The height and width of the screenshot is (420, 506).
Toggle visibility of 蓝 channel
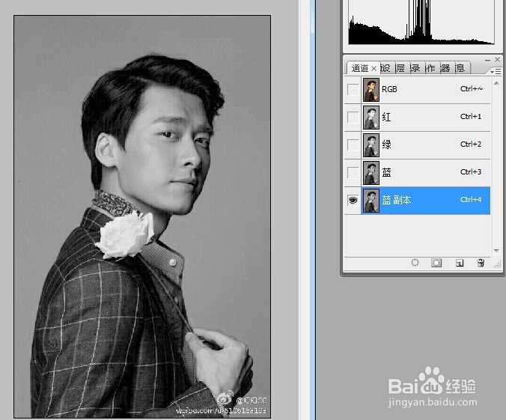pyautogui.click(x=353, y=173)
